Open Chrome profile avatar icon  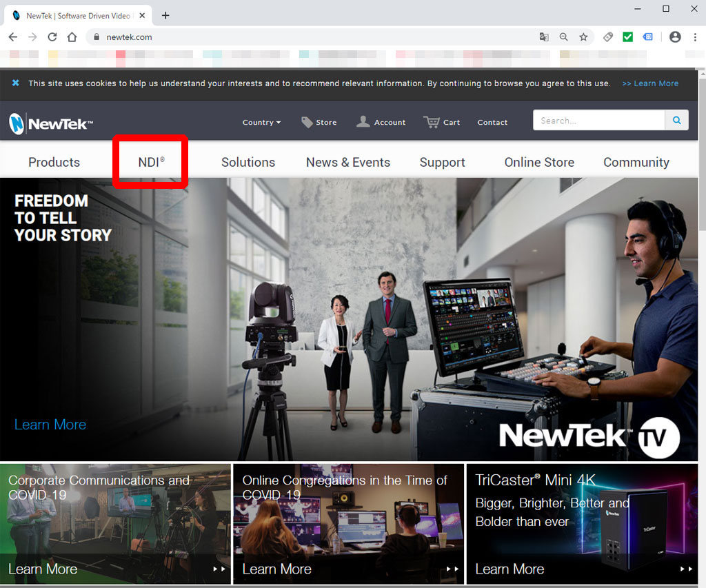tap(675, 37)
